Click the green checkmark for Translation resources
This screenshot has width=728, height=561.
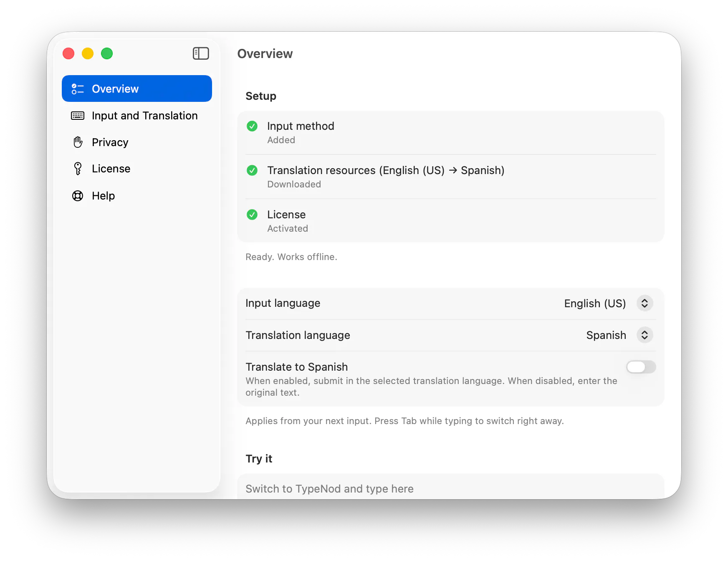click(252, 170)
